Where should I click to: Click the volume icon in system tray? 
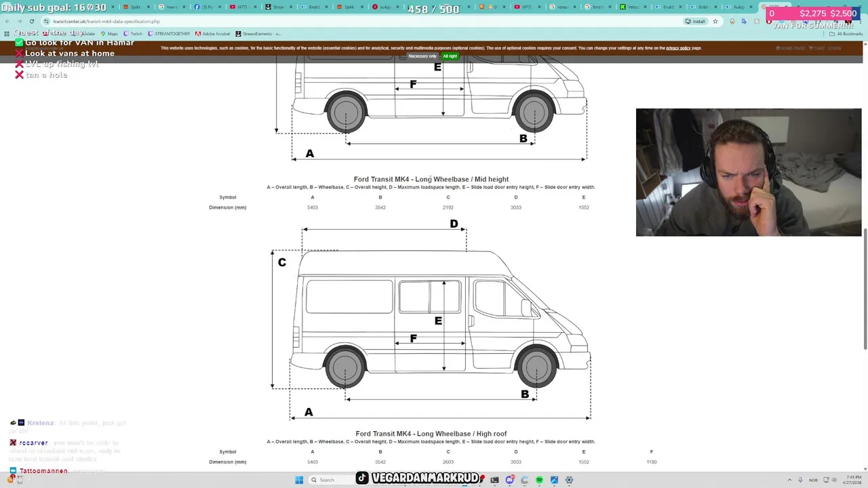tap(835, 480)
